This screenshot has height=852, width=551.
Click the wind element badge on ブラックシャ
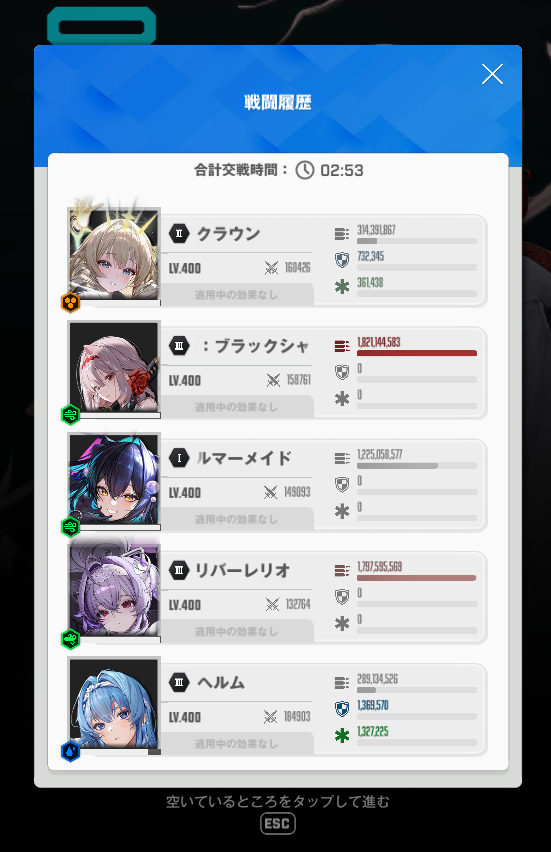(x=71, y=415)
